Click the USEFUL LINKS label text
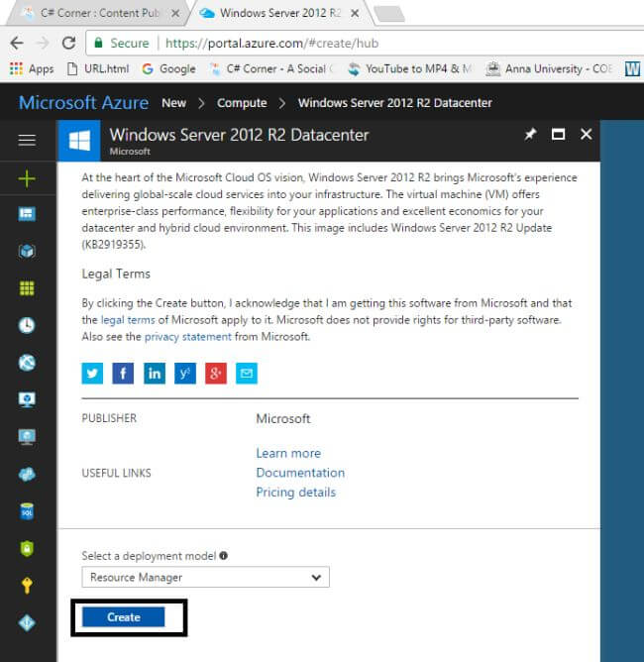644x662 pixels. [x=116, y=474]
